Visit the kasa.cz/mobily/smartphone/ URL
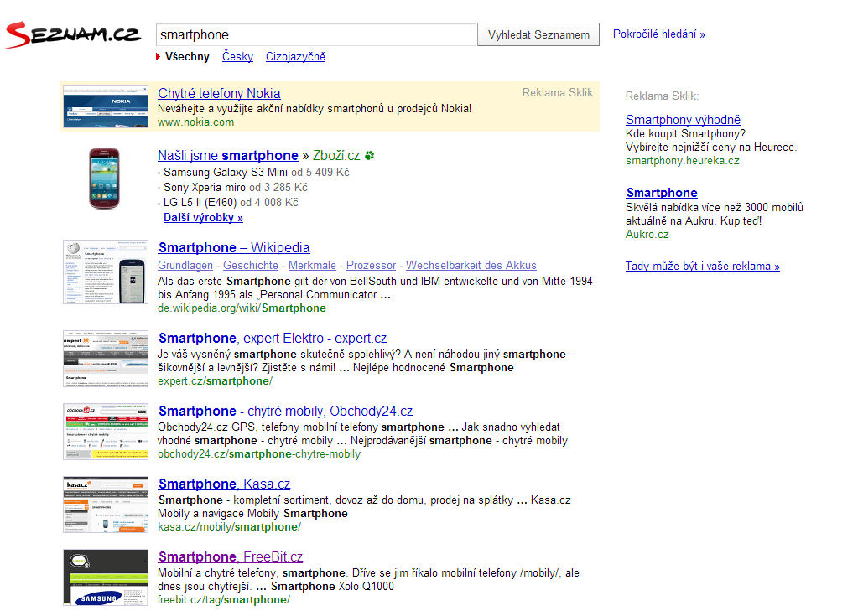The image size is (858, 616). tap(229, 527)
